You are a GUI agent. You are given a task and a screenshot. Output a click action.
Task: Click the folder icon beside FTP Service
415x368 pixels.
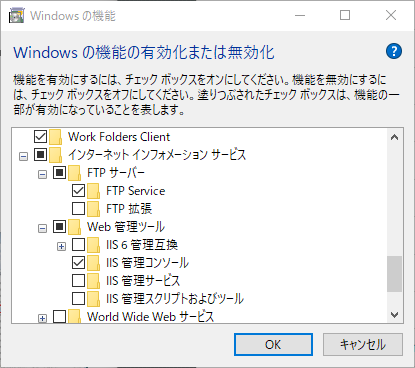pos(93,191)
